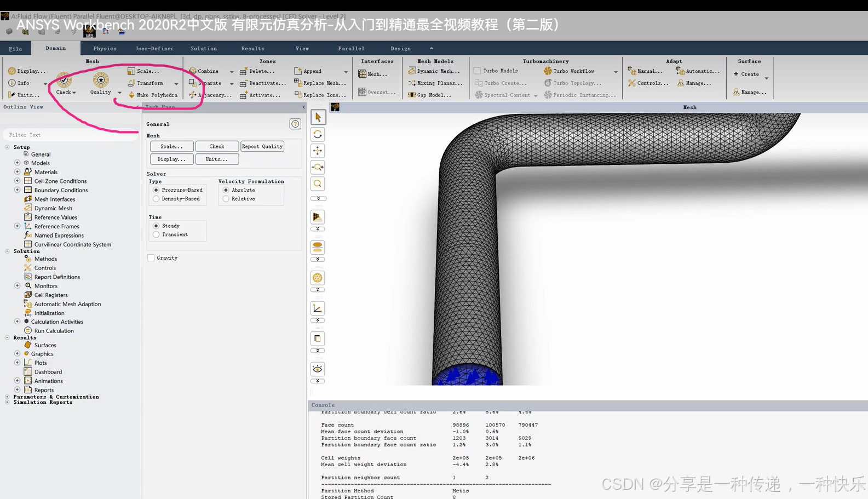Select Density-Based solver type

(x=156, y=199)
